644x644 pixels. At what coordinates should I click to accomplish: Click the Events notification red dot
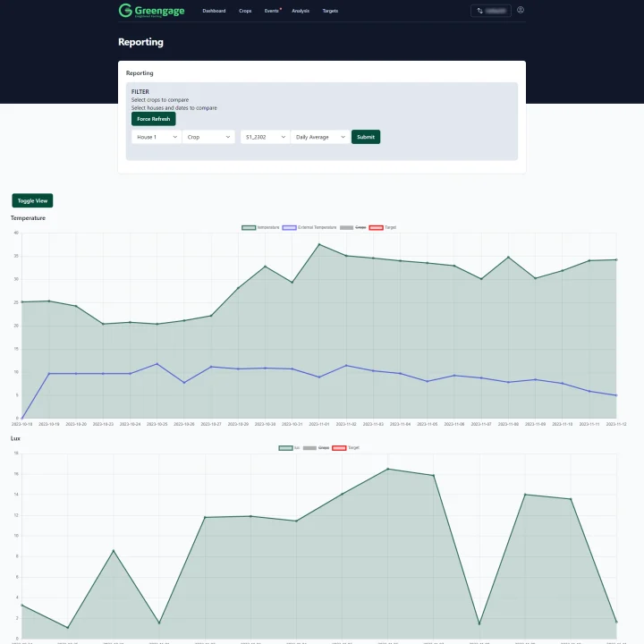pos(281,8)
